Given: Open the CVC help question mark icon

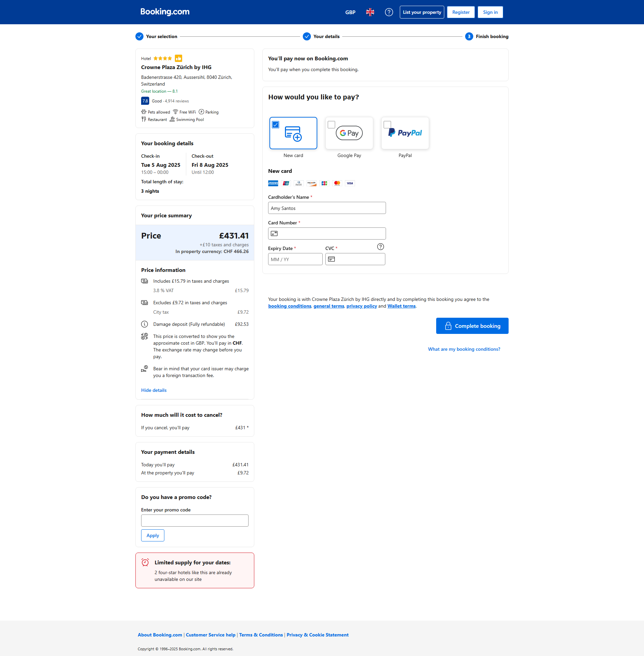Looking at the screenshot, I should tap(381, 247).
